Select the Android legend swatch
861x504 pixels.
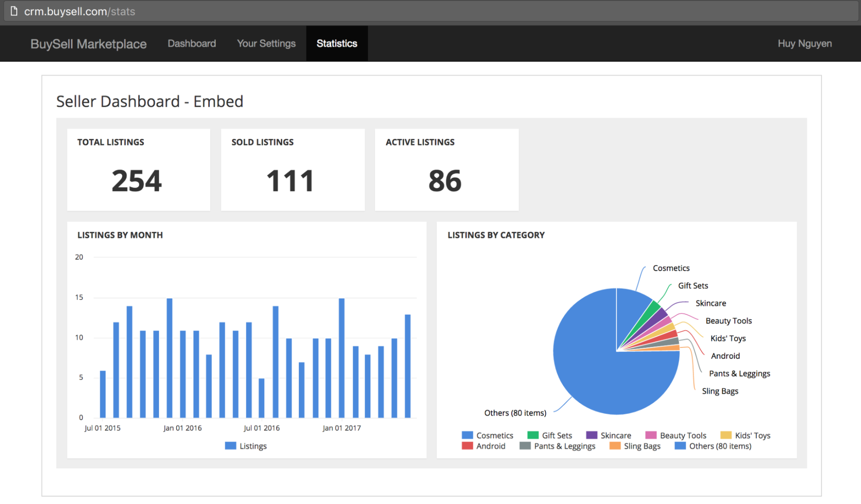pyautogui.click(x=467, y=446)
